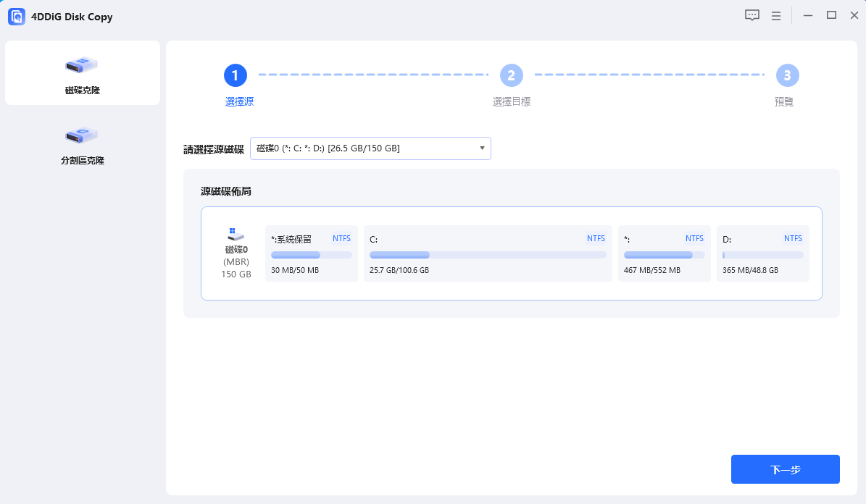Click the C: partition usage bar

(488, 255)
